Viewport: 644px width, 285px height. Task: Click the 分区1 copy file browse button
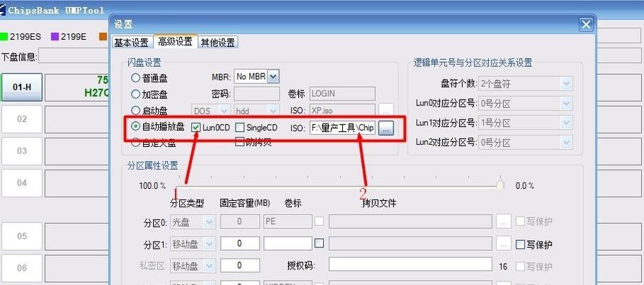[503, 244]
